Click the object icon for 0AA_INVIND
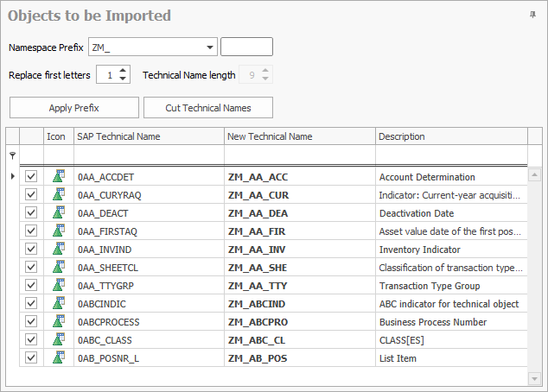The height and width of the screenshot is (392, 548). tap(59, 250)
